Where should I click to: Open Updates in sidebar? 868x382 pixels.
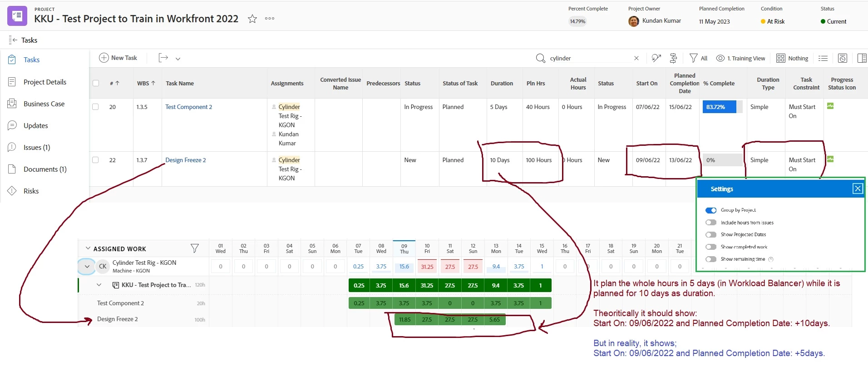pyautogui.click(x=36, y=125)
